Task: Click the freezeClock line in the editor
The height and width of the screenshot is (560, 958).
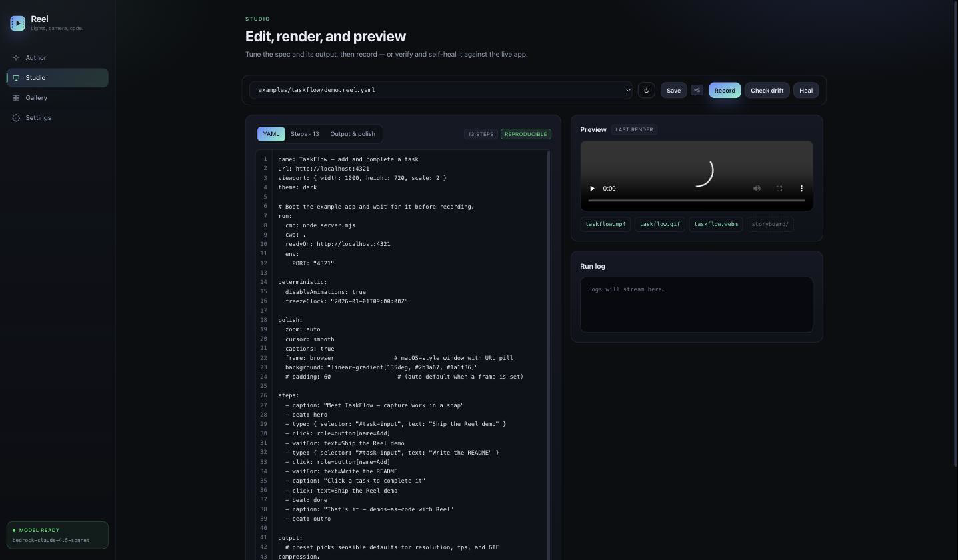Action: click(x=347, y=301)
